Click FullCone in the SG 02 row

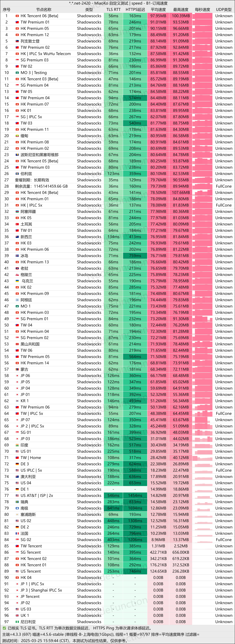click(224, 540)
